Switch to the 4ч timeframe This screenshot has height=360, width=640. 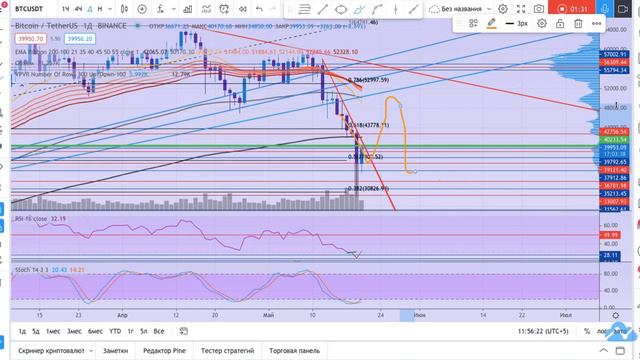(x=78, y=9)
